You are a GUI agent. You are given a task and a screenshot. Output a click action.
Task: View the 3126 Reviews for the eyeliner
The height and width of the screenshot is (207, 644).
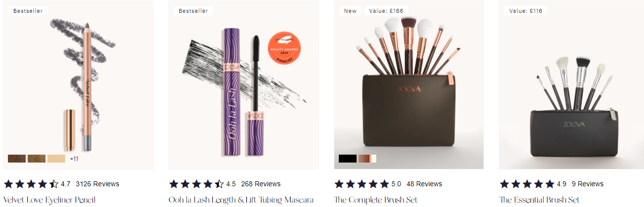pos(97,184)
